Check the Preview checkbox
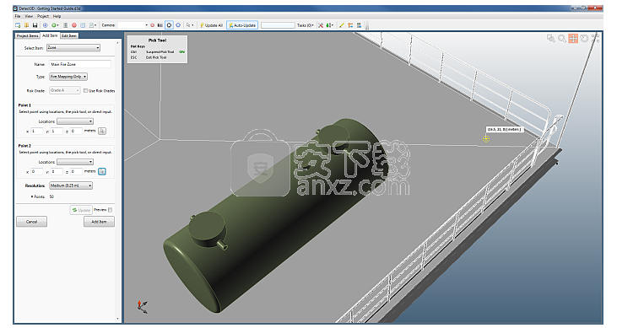This screenshot has height=328, width=644. (110, 210)
